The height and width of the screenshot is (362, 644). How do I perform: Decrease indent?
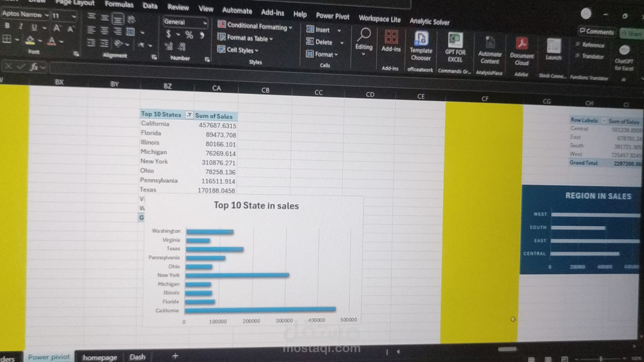[91, 43]
